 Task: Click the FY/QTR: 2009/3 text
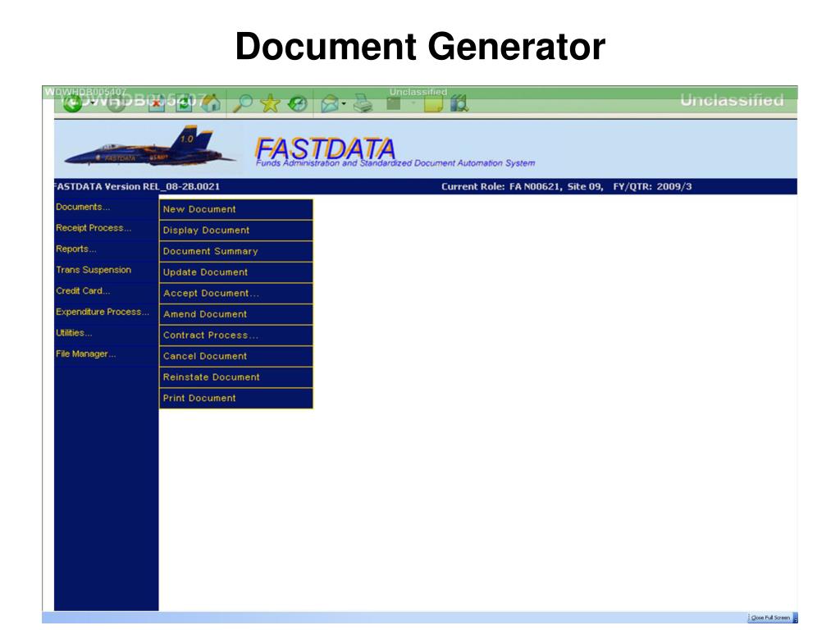coord(652,186)
